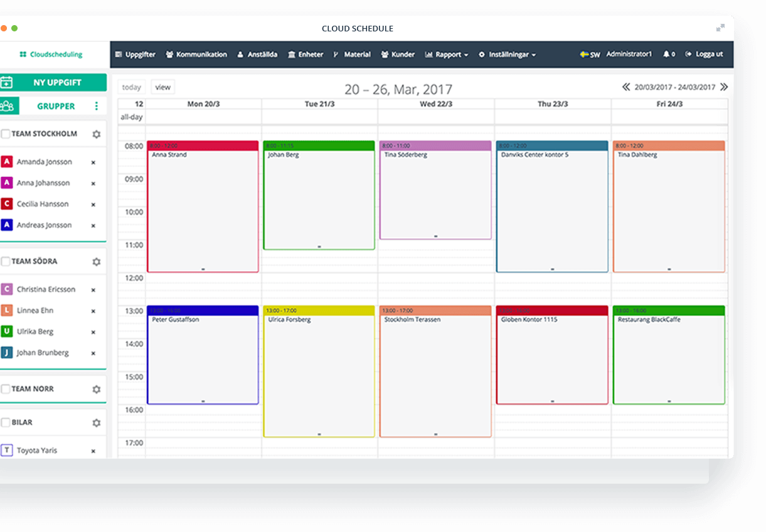
Task: Click the fullscreen expand icon
Action: tap(720, 28)
